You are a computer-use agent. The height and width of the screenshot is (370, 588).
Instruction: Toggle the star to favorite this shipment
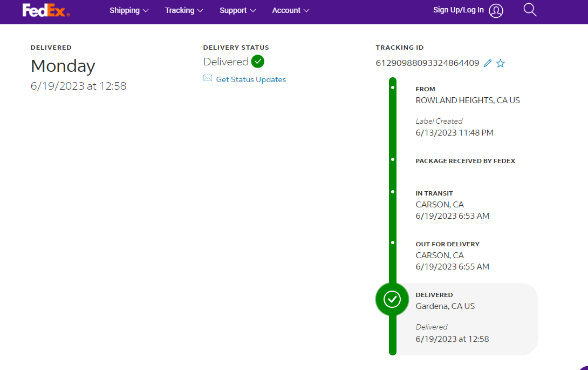click(x=501, y=63)
